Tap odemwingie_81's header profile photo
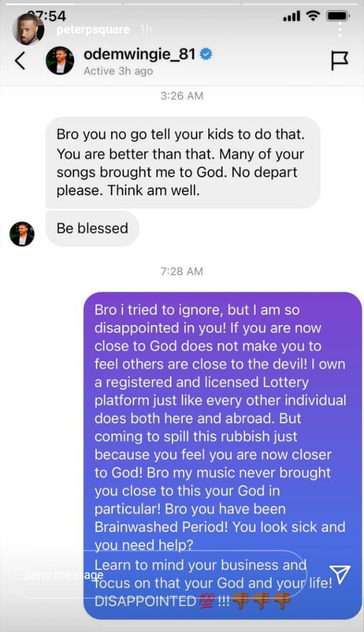The image size is (364, 632). pyautogui.click(x=60, y=60)
